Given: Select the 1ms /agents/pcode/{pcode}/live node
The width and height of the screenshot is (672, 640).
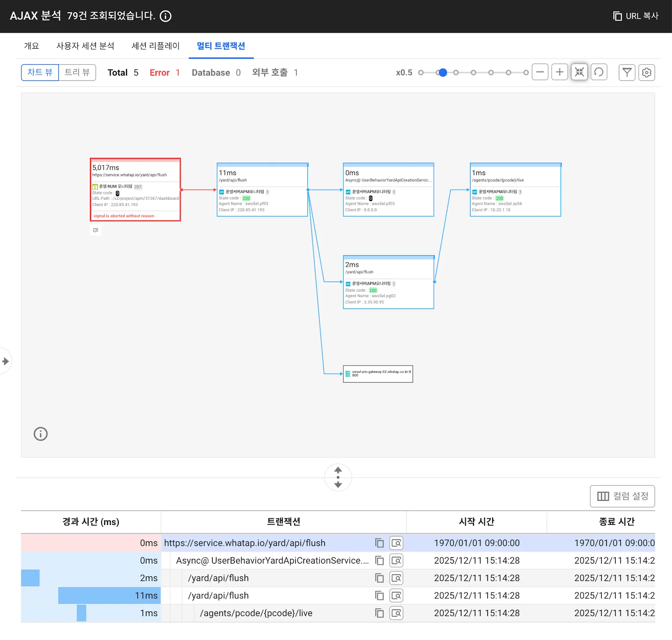Looking at the screenshot, I should coord(515,189).
